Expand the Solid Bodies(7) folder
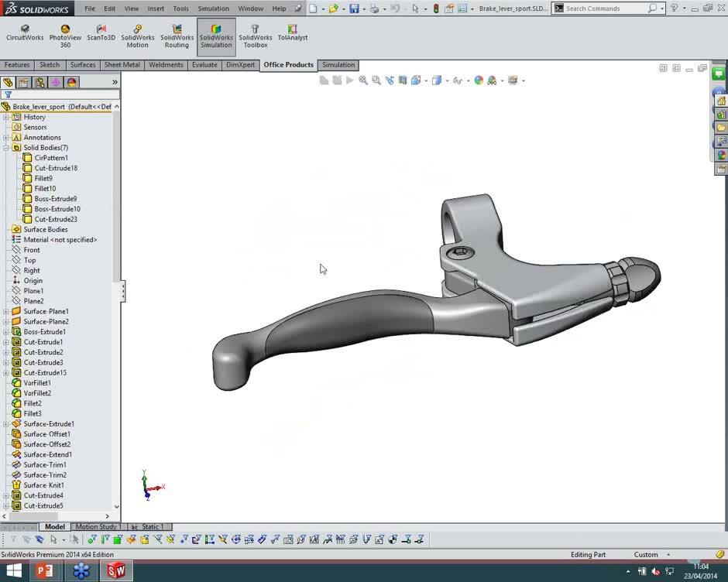The height and width of the screenshot is (582, 728). pyautogui.click(x=5, y=147)
